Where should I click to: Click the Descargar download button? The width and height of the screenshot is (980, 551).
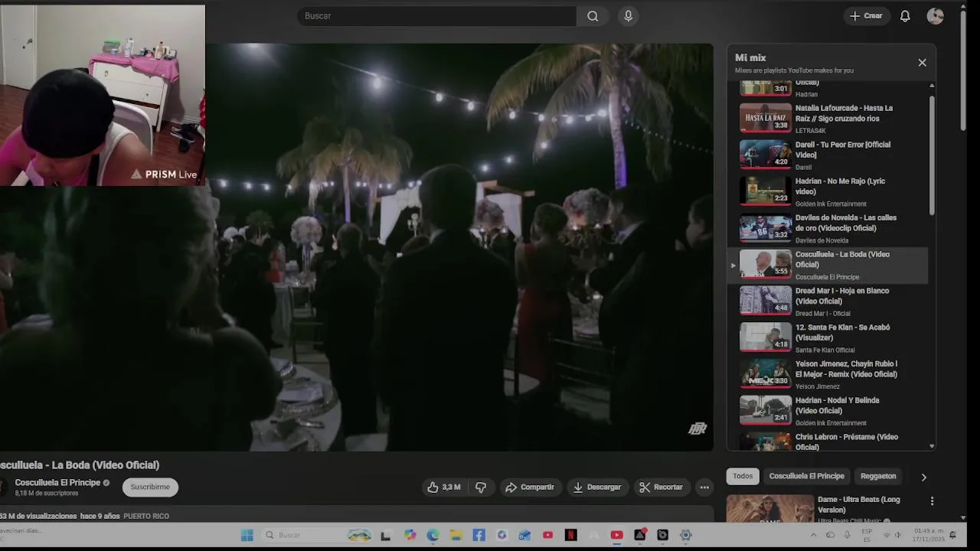pos(597,487)
